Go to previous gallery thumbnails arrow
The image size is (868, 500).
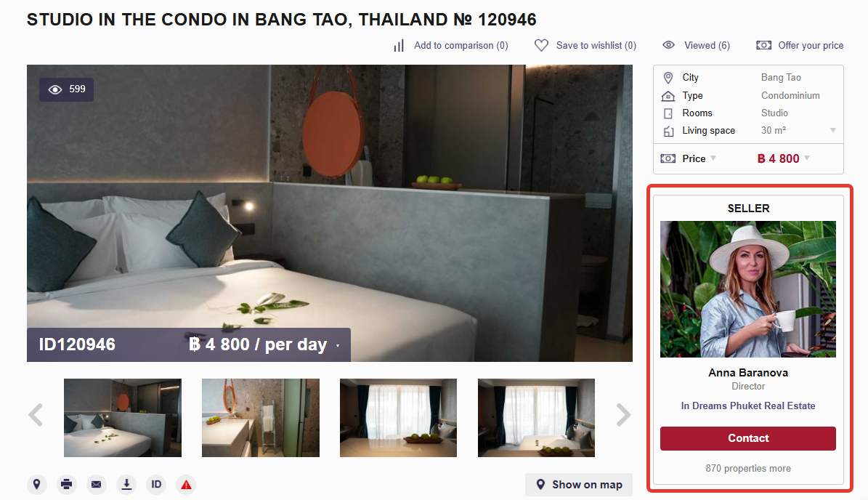coord(36,415)
